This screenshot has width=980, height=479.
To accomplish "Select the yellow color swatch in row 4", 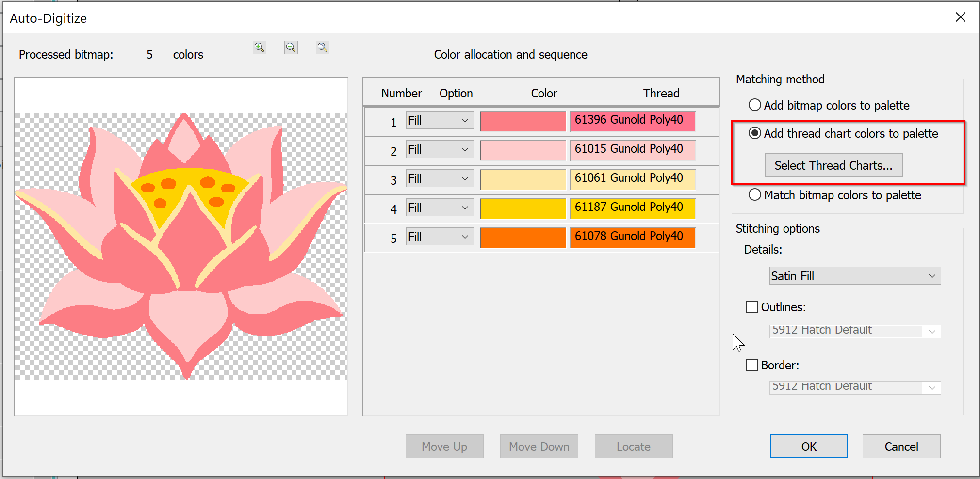I will (x=523, y=208).
